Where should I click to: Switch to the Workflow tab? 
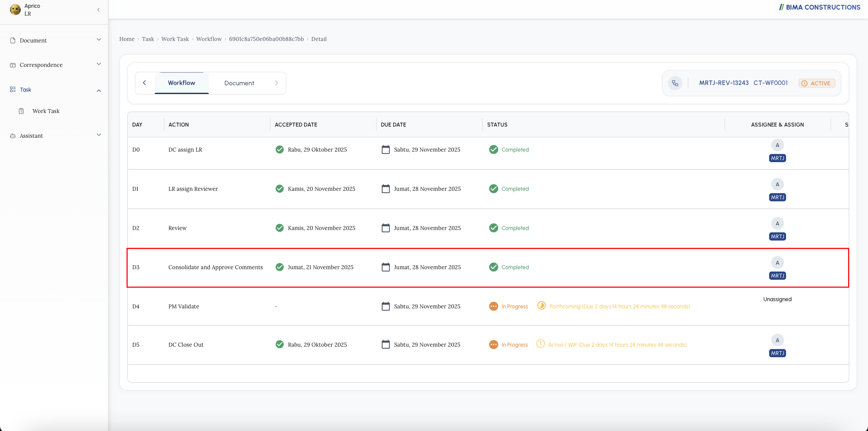click(x=182, y=83)
